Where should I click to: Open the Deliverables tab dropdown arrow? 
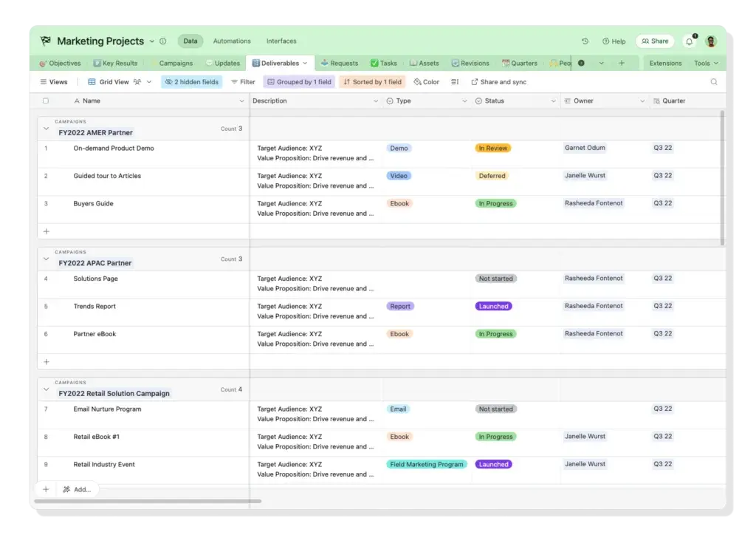coord(305,64)
